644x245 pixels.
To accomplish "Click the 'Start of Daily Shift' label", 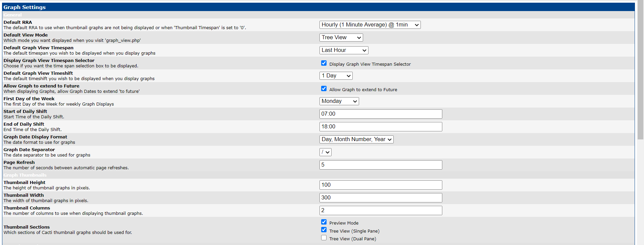I will pyautogui.click(x=25, y=111).
